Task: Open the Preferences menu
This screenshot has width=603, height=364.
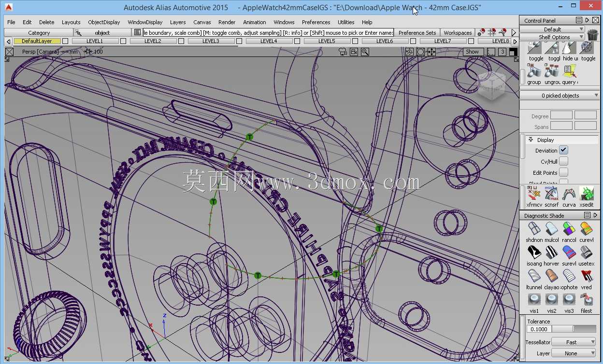Action: (316, 22)
